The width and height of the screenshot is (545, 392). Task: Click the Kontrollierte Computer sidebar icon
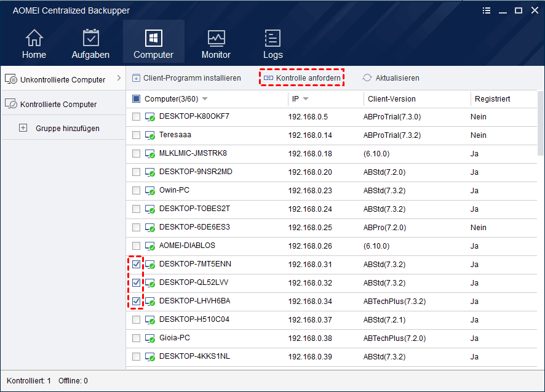tap(11, 103)
